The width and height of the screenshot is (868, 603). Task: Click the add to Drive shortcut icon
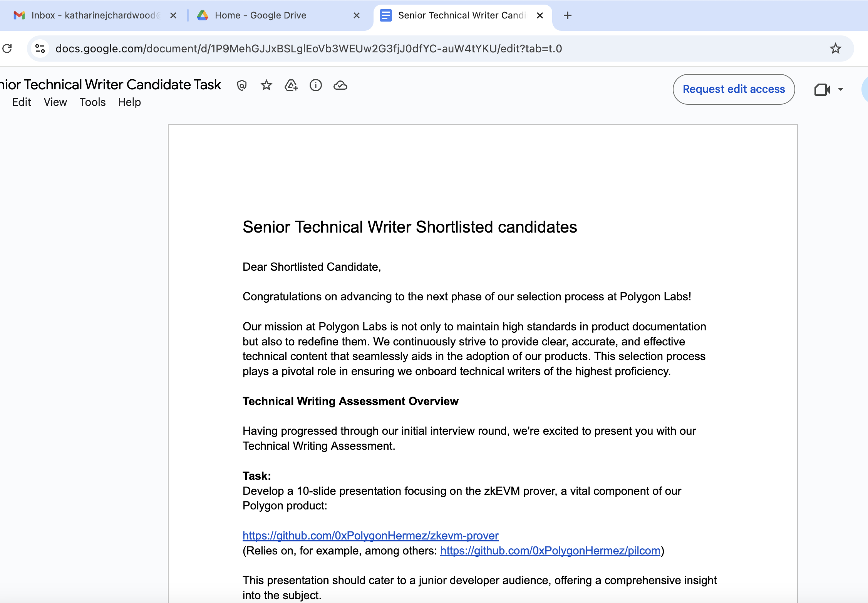[291, 85]
